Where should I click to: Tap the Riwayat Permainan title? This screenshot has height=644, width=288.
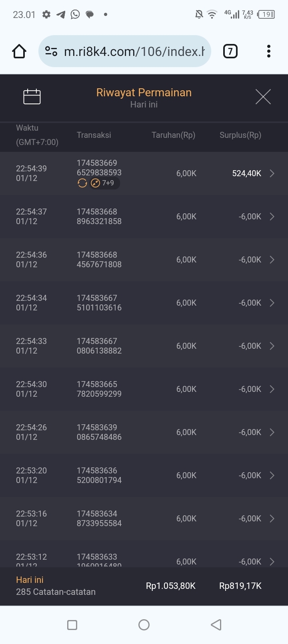point(144,93)
